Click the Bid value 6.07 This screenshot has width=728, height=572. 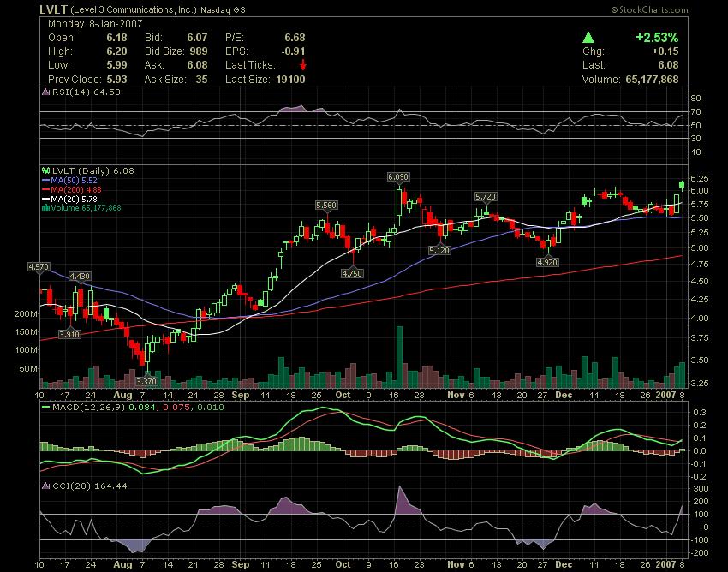[x=197, y=38]
